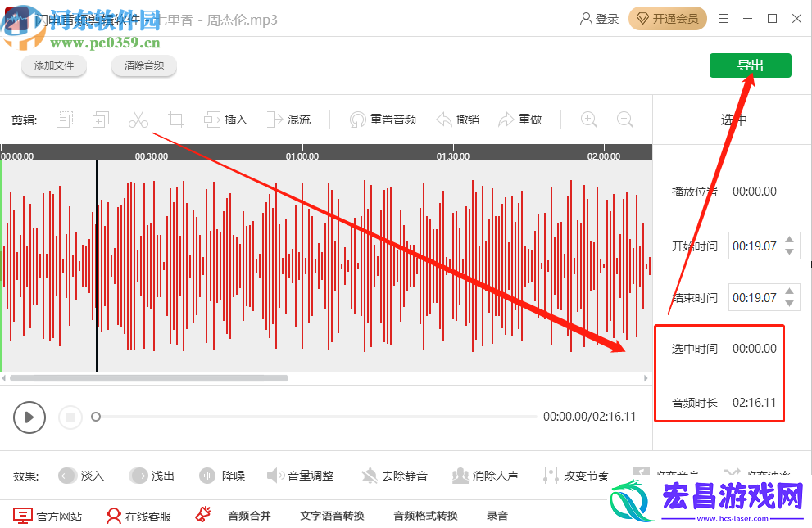Click the 01:00.00 marker on the timeline ruler
812x528 pixels.
coord(302,156)
